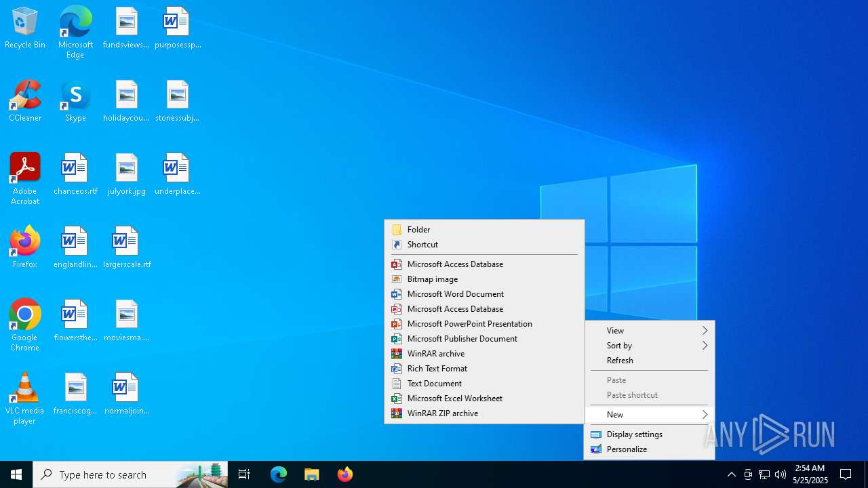
Task: Create a new Rich Text Format file
Action: click(x=484, y=369)
